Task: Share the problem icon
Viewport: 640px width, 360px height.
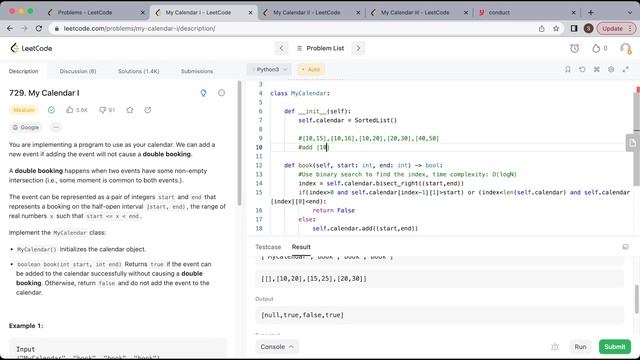Action: point(148,110)
